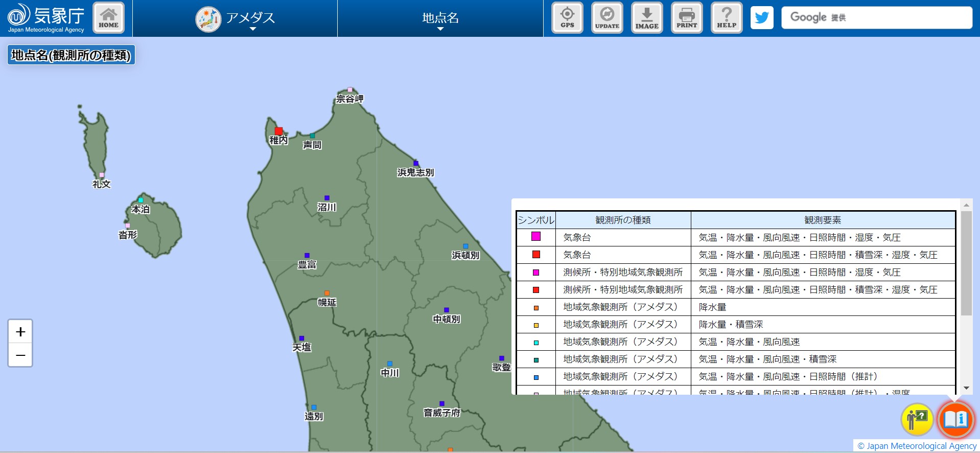Open the yellow instructor guide icon

918,420
